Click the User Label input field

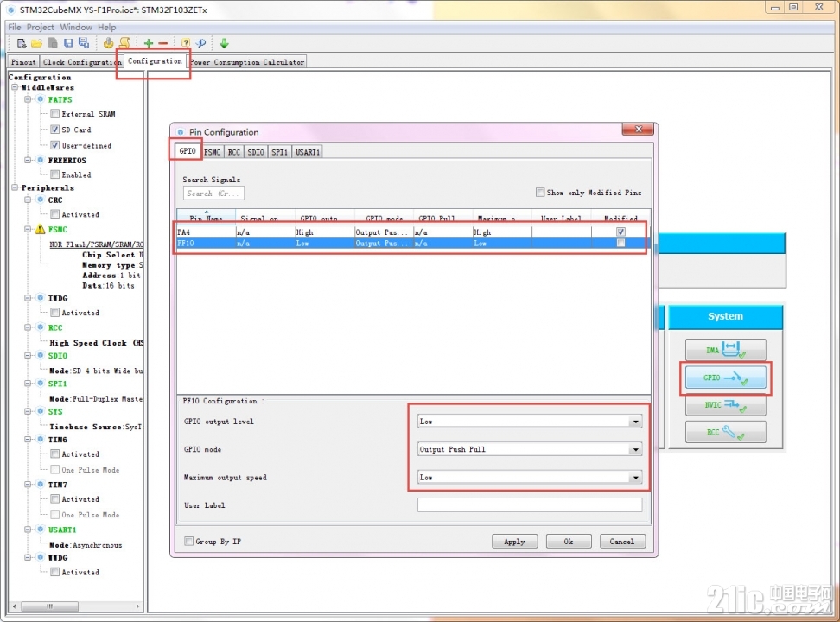(529, 505)
